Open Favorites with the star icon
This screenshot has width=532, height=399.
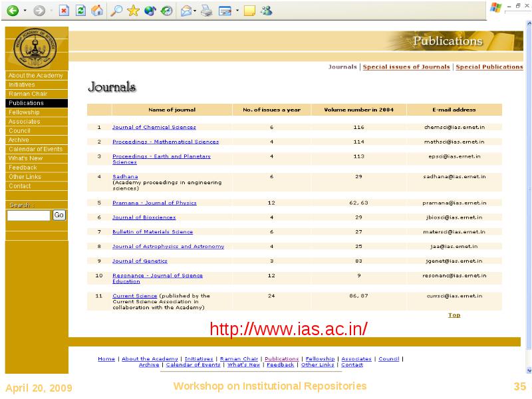point(133,11)
